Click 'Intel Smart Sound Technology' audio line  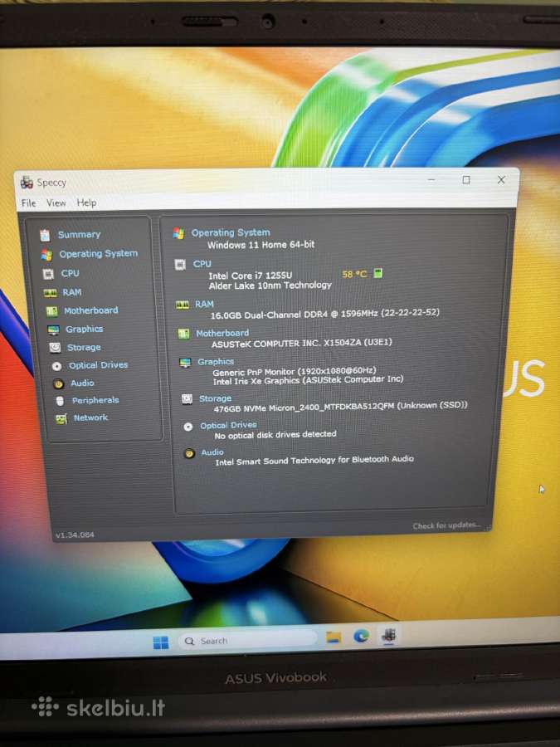pos(314,461)
